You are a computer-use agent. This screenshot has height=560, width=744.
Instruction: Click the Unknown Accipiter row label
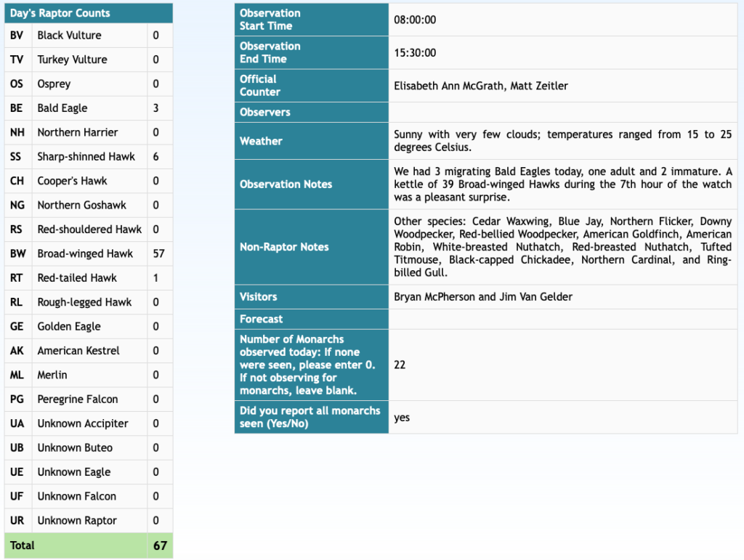83,423
